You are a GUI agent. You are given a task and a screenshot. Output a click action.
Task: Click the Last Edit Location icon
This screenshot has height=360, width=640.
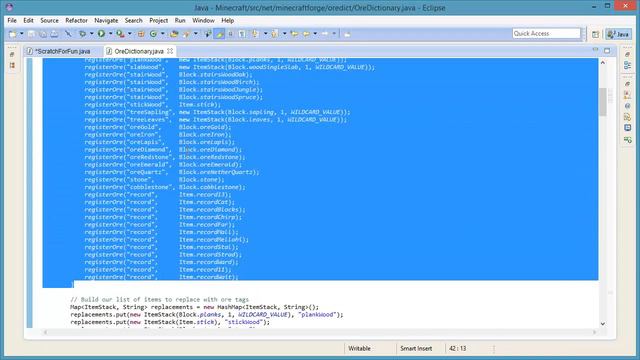[x=294, y=34]
